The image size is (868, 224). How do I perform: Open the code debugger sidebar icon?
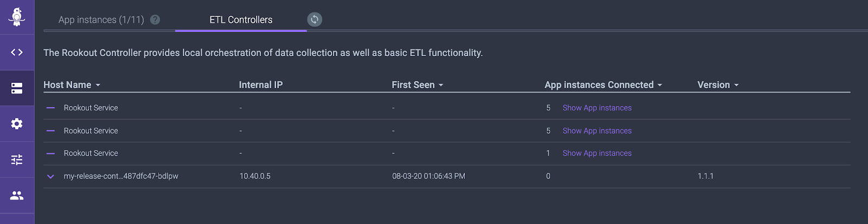pyautogui.click(x=17, y=52)
